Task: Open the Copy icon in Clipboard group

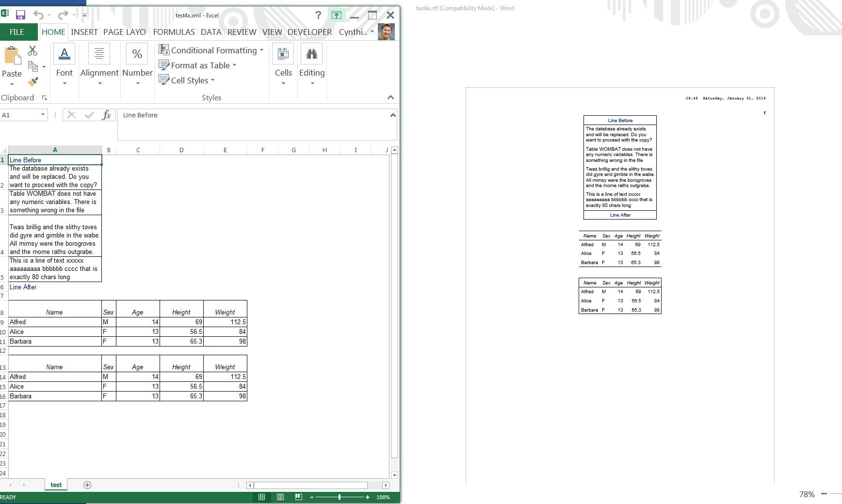Action: coord(32,66)
